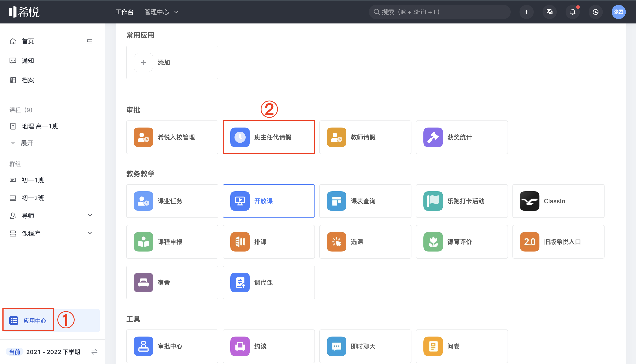Click the messages icon in top bar
Screen dimensions: 636x364
[x=549, y=12]
